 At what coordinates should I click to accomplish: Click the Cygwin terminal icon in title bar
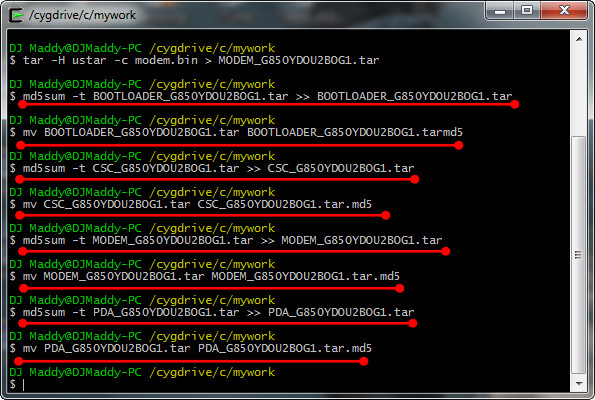[x=16, y=15]
